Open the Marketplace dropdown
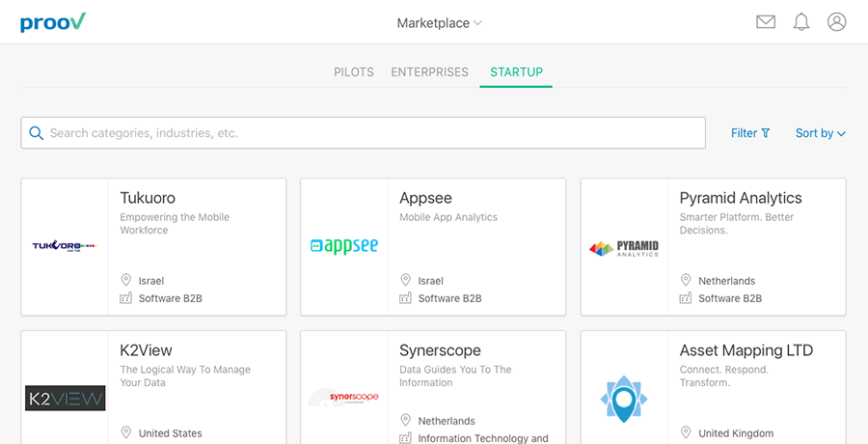 click(440, 23)
